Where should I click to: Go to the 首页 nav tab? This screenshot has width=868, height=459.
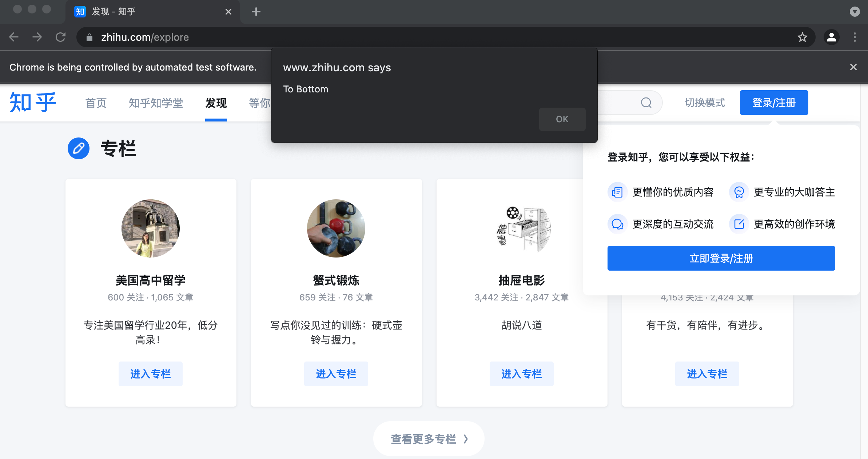pyautogui.click(x=96, y=103)
